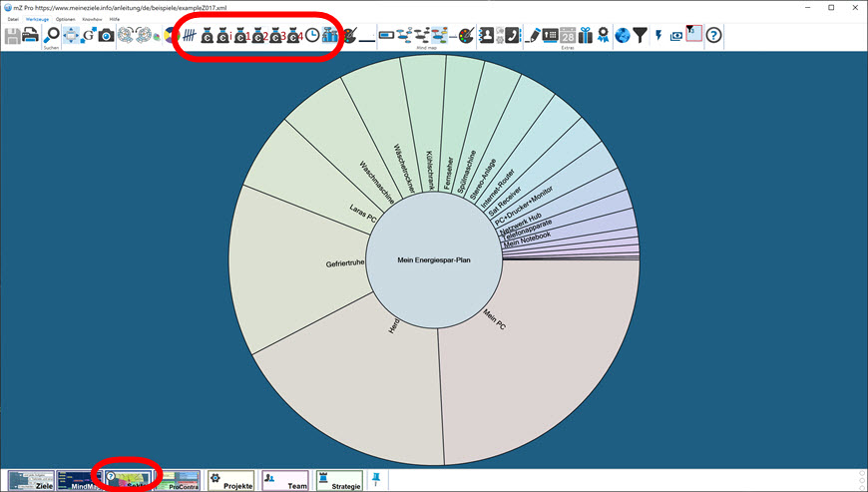Open the Hilfe menu

click(x=115, y=19)
